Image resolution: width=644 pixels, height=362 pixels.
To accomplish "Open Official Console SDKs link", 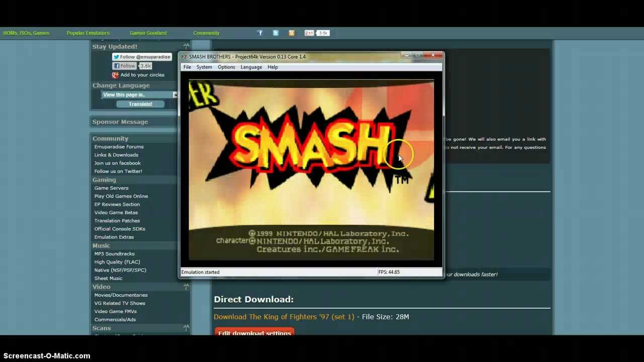I will 120,229.
